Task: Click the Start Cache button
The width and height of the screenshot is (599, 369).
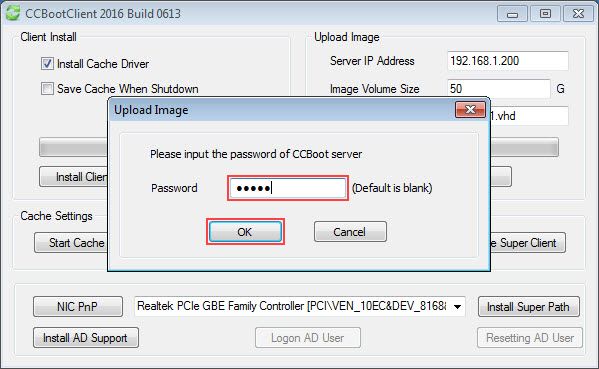Action: point(71,243)
